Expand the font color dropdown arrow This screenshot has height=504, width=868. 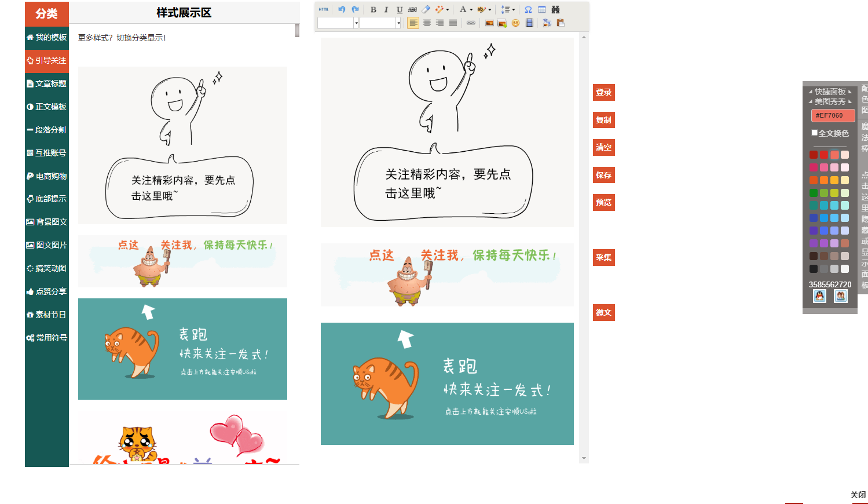(471, 9)
